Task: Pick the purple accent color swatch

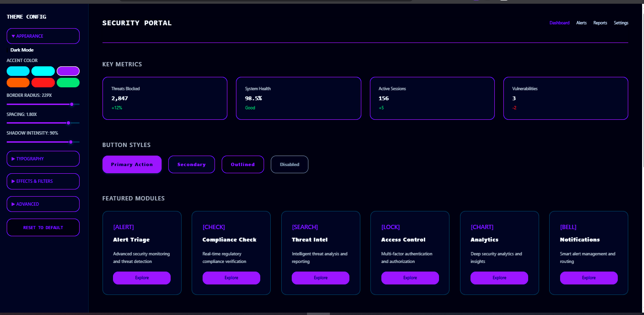Action: point(68,71)
